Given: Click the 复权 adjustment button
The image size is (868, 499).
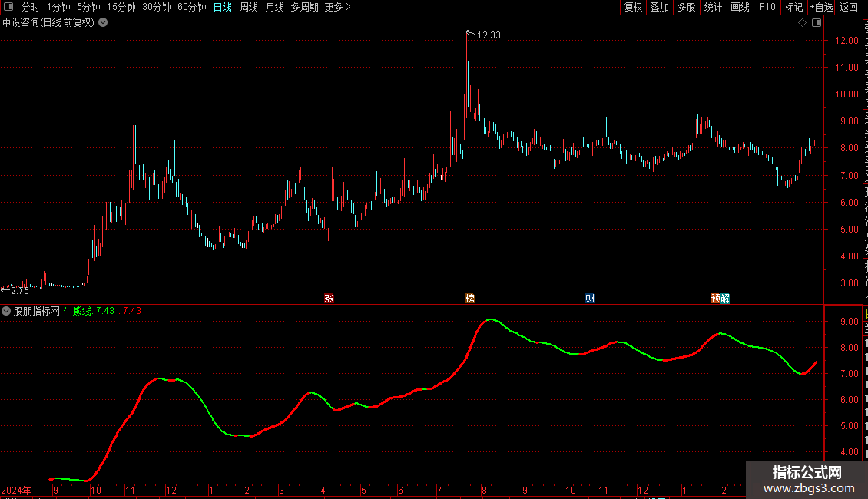Looking at the screenshot, I should 633,7.
